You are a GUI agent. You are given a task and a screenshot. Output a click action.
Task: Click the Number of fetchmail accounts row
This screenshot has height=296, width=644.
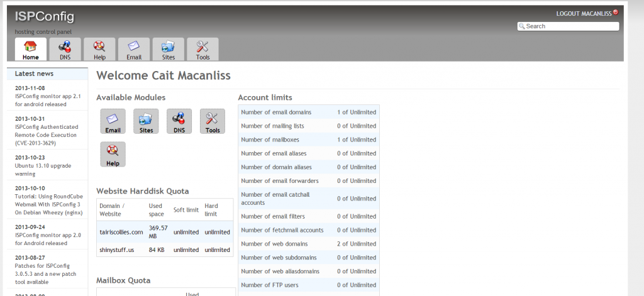(308, 230)
